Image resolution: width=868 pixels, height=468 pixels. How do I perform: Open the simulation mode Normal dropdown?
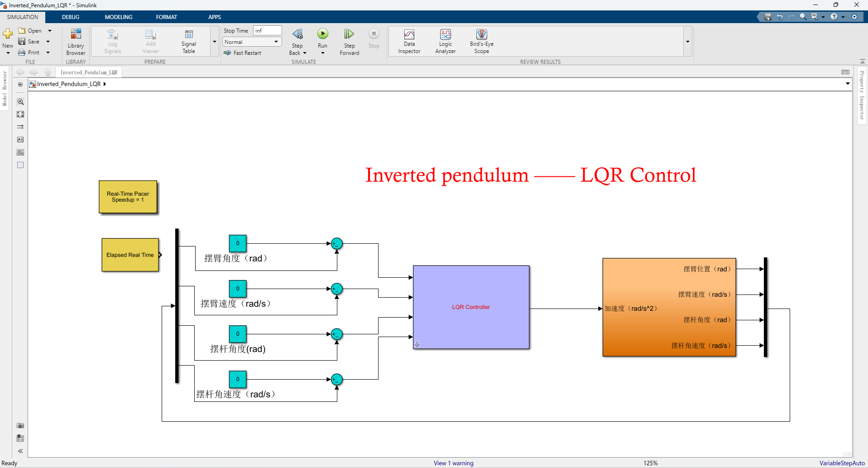[x=252, y=42]
